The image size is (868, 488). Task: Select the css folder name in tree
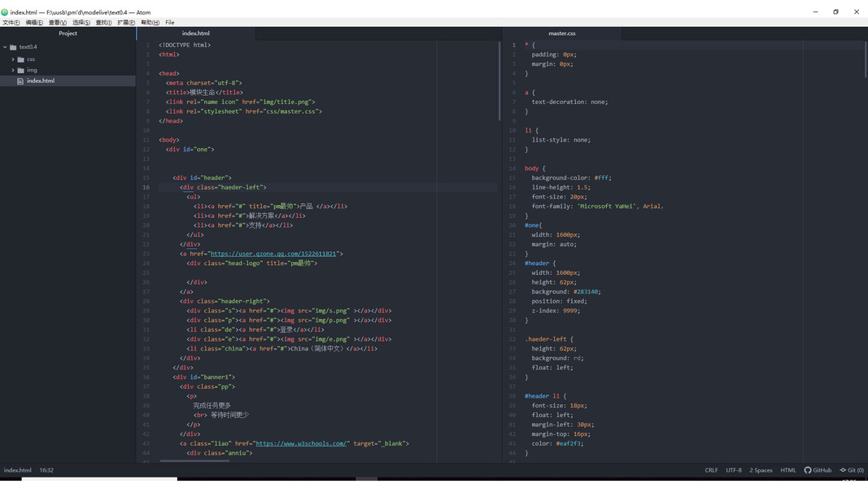click(31, 59)
